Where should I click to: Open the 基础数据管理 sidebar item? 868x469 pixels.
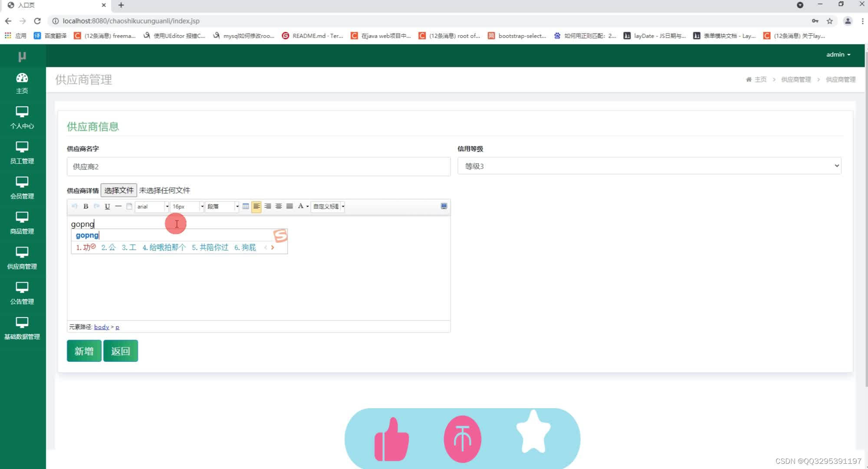(22, 329)
